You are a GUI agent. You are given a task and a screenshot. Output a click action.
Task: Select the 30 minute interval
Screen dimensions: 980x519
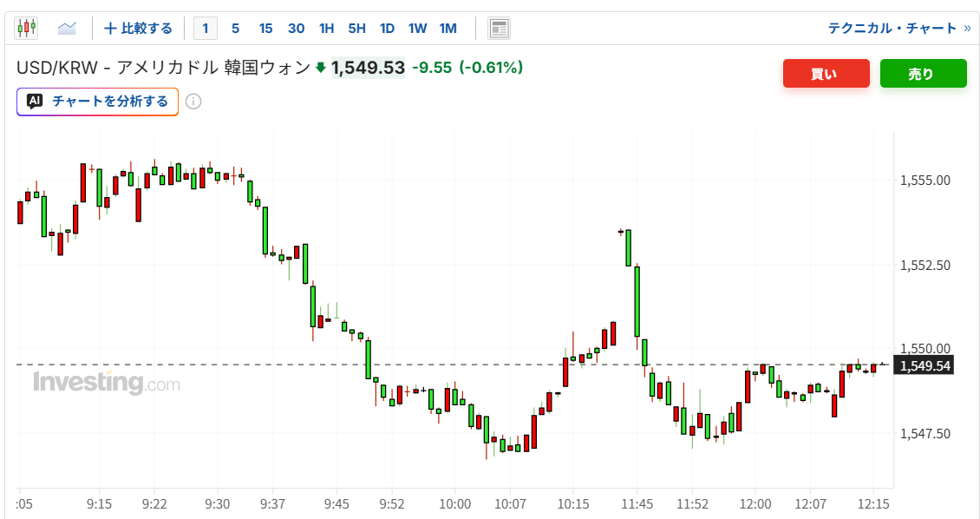point(297,28)
